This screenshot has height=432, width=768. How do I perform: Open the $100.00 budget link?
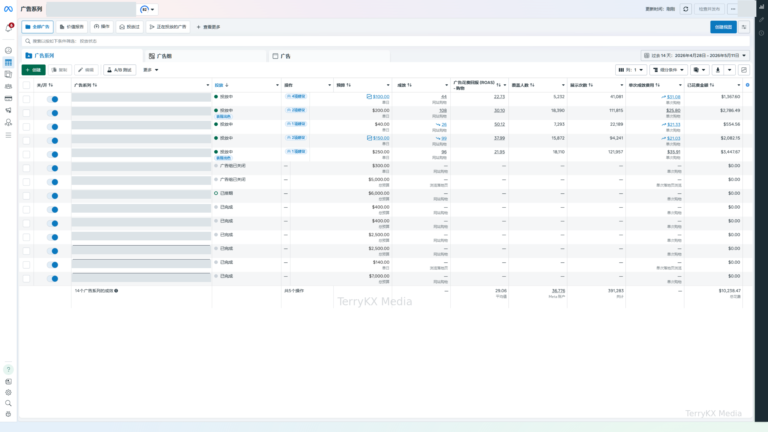tap(381, 97)
